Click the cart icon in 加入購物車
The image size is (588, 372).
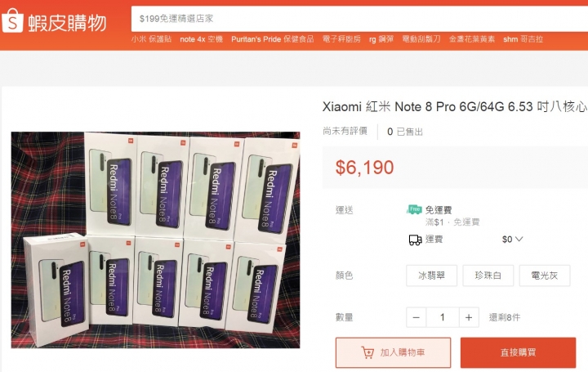pyautogui.click(x=367, y=352)
